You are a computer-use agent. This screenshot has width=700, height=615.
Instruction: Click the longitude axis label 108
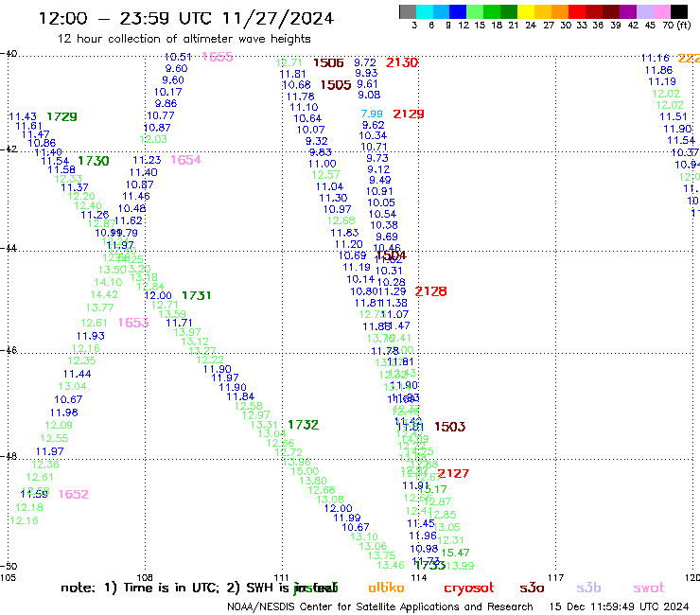(x=145, y=578)
